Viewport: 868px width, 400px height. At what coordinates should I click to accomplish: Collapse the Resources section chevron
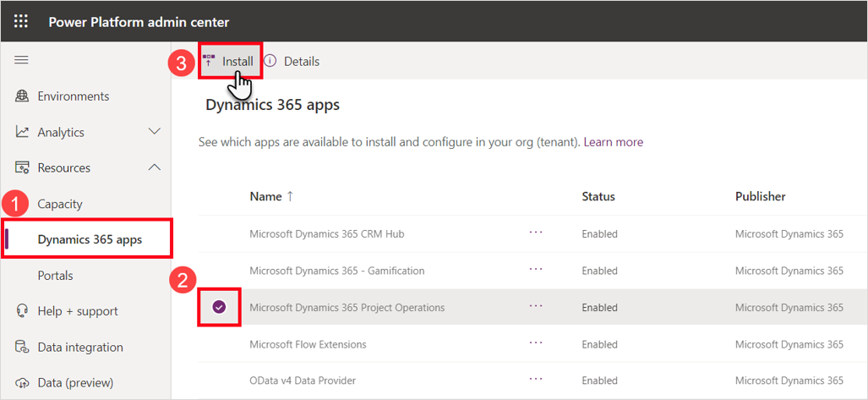coord(155,167)
